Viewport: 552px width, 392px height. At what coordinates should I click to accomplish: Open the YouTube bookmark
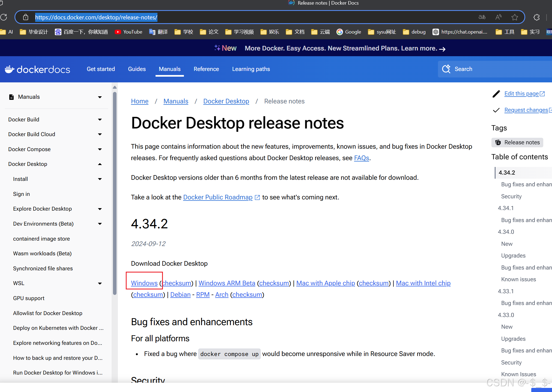pyautogui.click(x=129, y=32)
